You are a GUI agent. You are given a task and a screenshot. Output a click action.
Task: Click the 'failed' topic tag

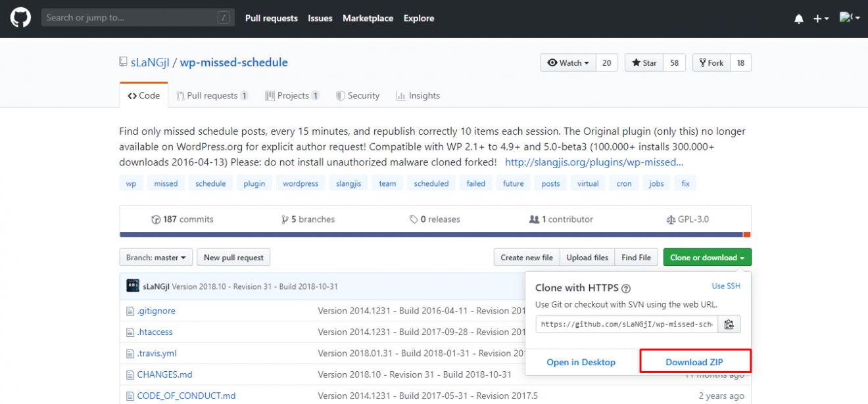(x=475, y=183)
